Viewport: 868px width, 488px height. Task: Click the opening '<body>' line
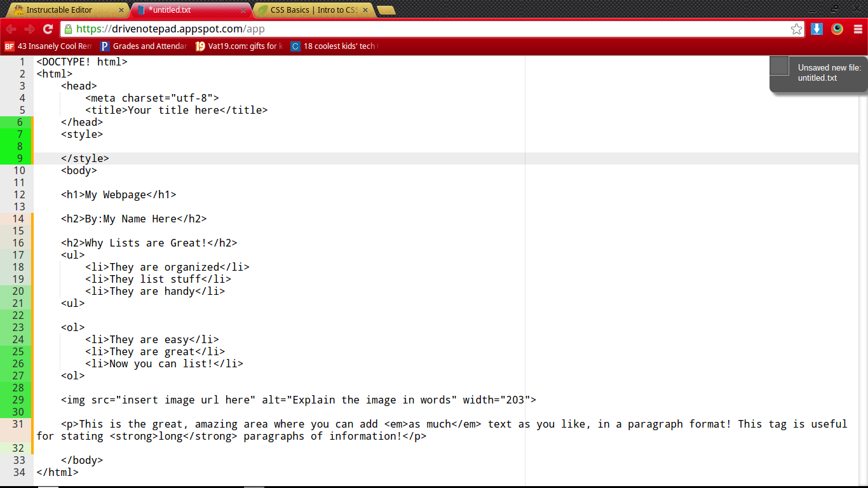pyautogui.click(x=79, y=170)
